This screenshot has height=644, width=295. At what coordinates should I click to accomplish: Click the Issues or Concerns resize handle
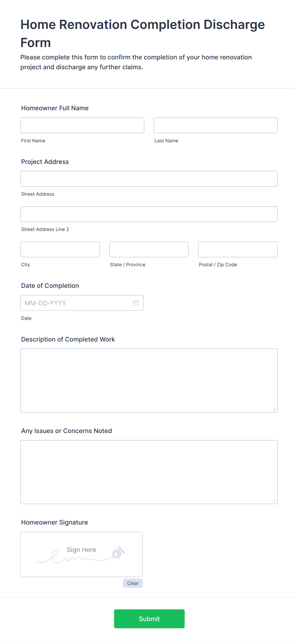(274, 501)
